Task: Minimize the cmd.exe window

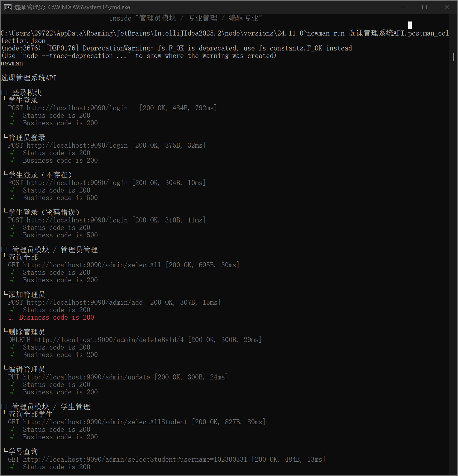Action: [403, 7]
